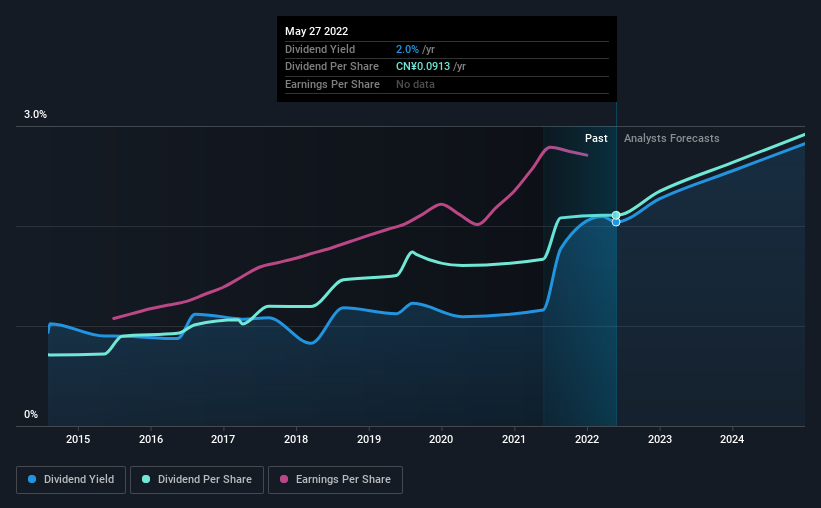
Task: Click the 2023 x-axis label
Action: point(660,439)
